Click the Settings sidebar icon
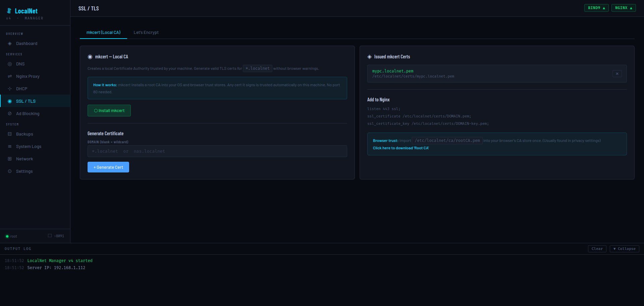This screenshot has height=306, width=644. [x=10, y=171]
